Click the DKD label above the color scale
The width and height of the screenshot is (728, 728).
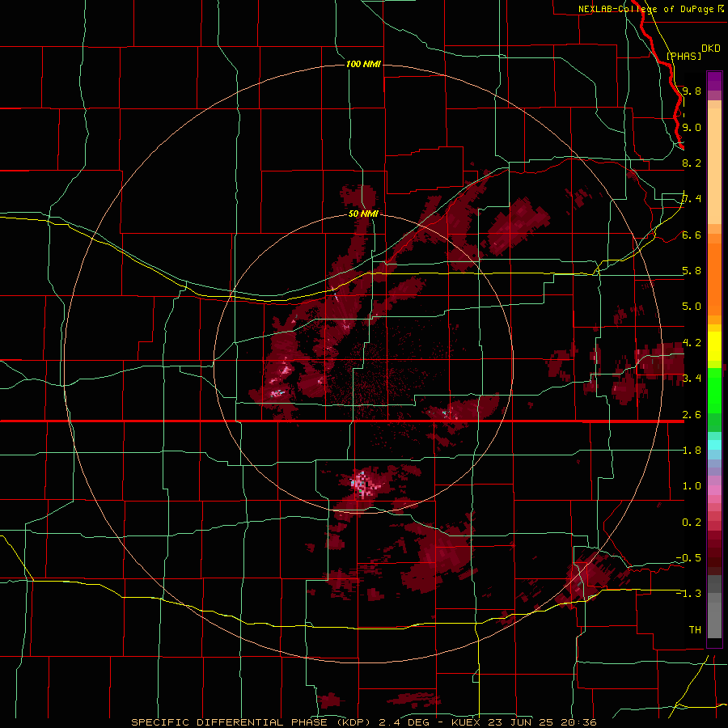tap(711, 49)
